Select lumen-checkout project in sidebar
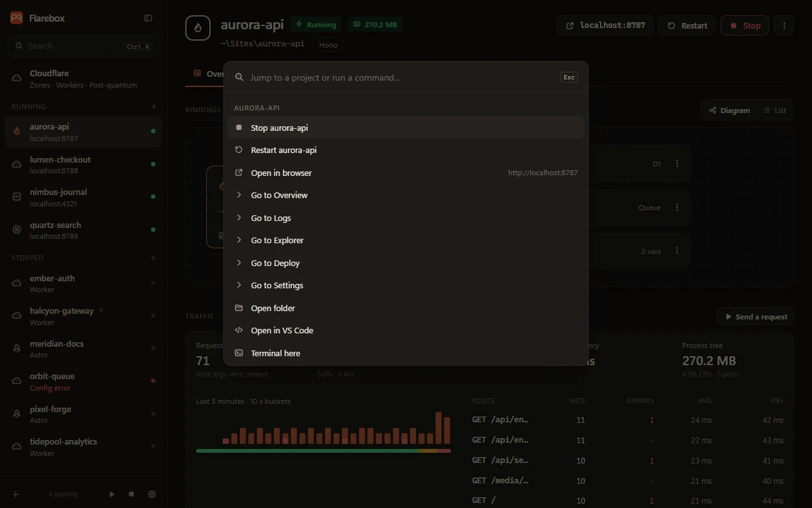The image size is (812, 508). [x=83, y=164]
